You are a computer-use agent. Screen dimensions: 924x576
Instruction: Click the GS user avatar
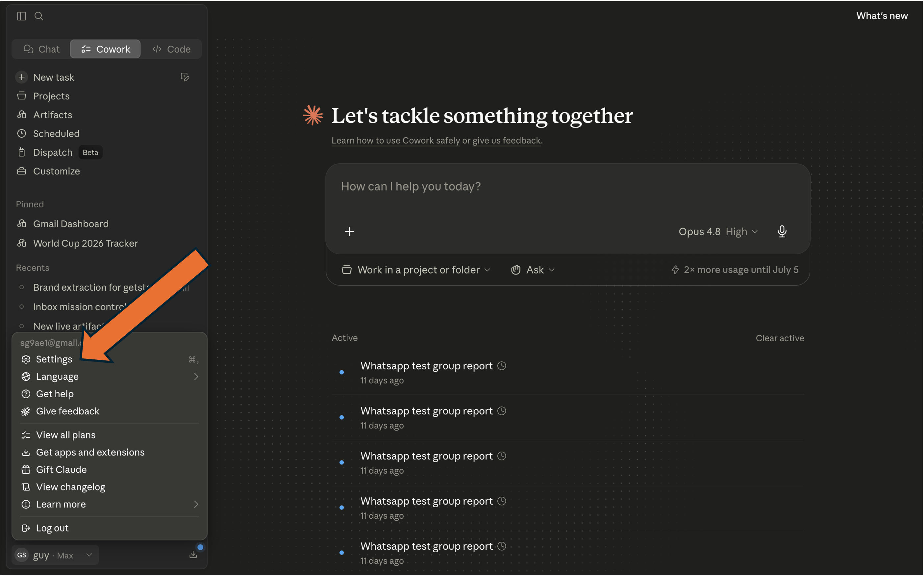point(22,555)
